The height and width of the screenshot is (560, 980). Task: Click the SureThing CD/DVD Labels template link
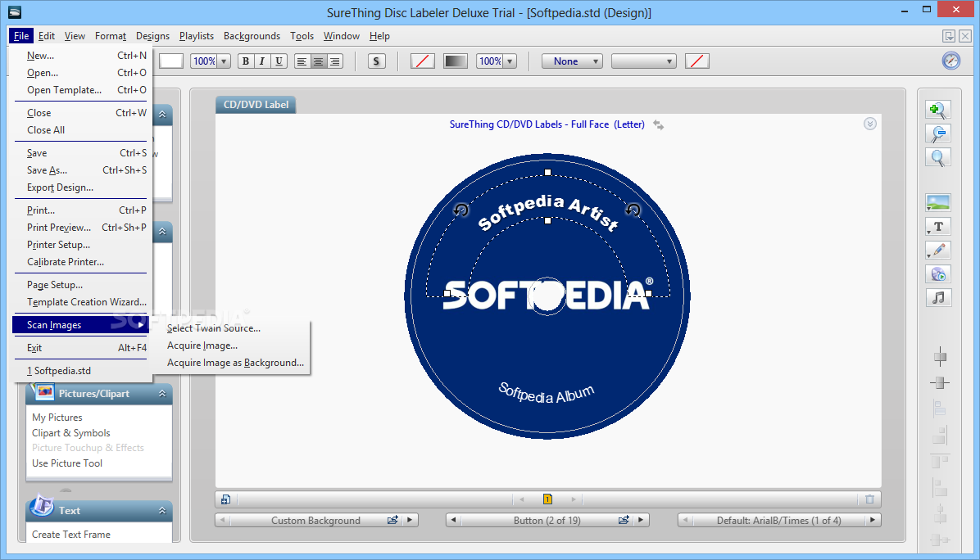click(547, 124)
